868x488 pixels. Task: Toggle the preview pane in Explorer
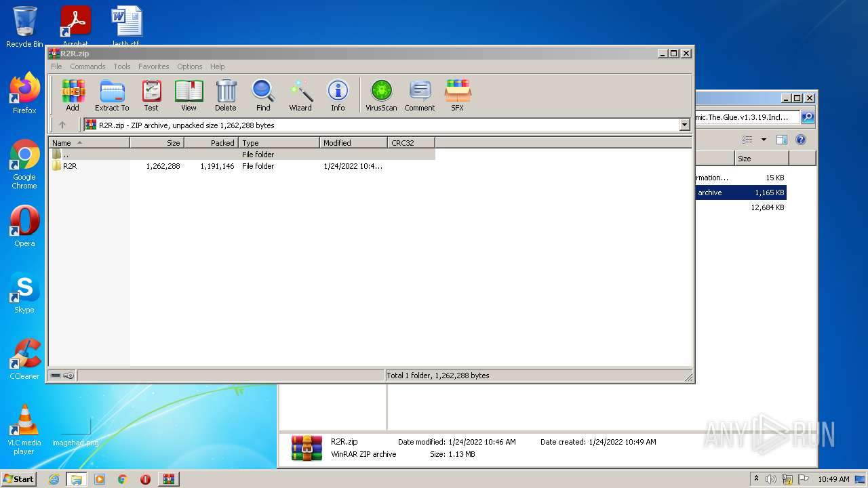tap(781, 140)
